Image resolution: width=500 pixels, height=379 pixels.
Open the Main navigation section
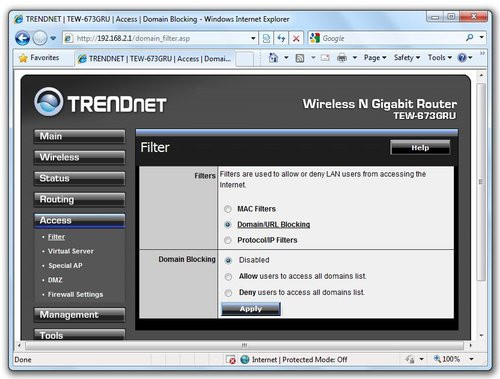pos(79,136)
